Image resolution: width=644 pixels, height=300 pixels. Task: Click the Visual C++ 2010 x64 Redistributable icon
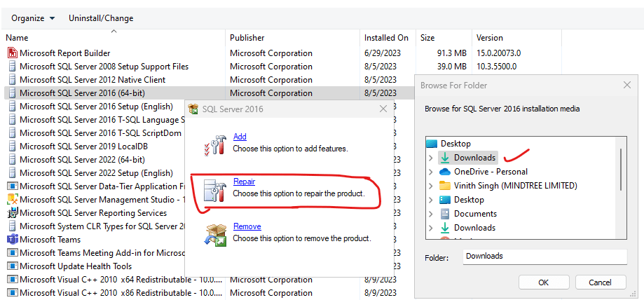click(x=13, y=280)
